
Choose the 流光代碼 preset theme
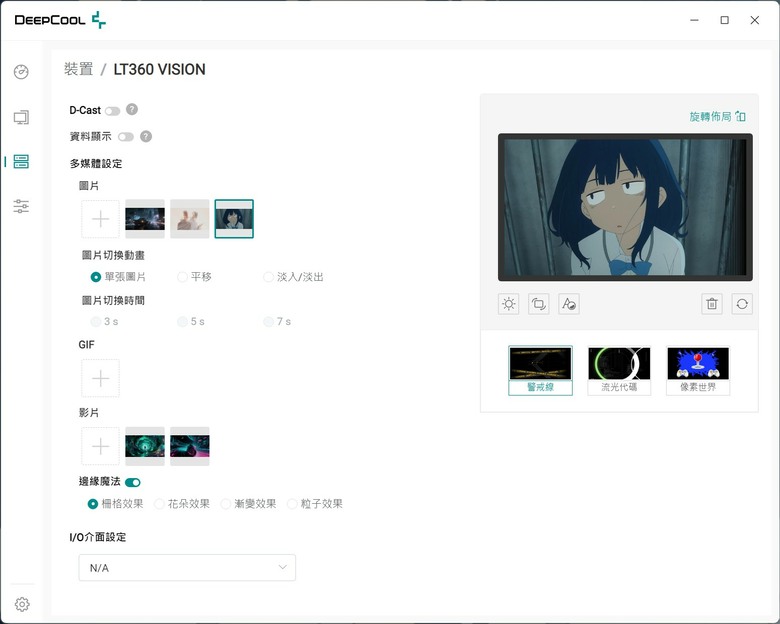click(619, 371)
